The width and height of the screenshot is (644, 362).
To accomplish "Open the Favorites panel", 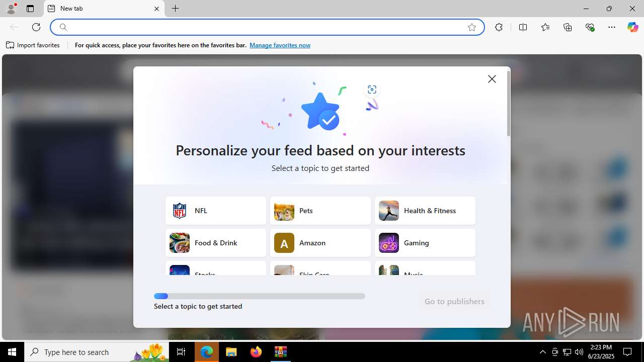I will [545, 27].
